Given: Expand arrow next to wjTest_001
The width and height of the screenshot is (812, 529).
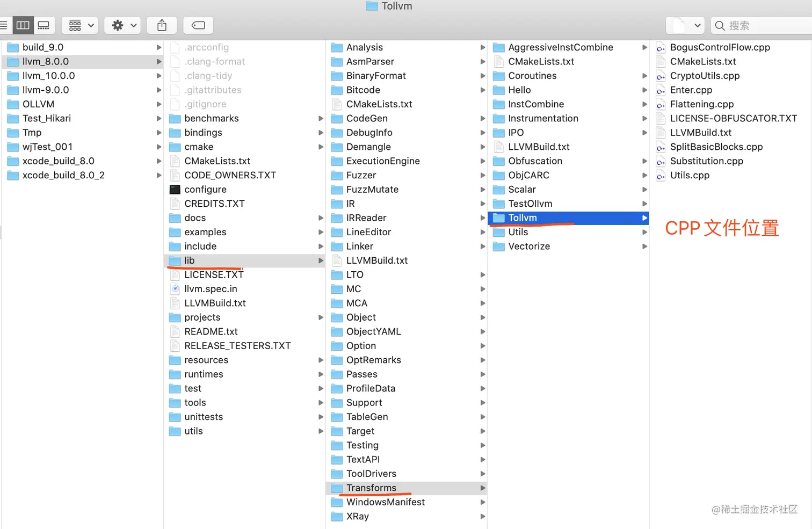Looking at the screenshot, I should pos(158,147).
